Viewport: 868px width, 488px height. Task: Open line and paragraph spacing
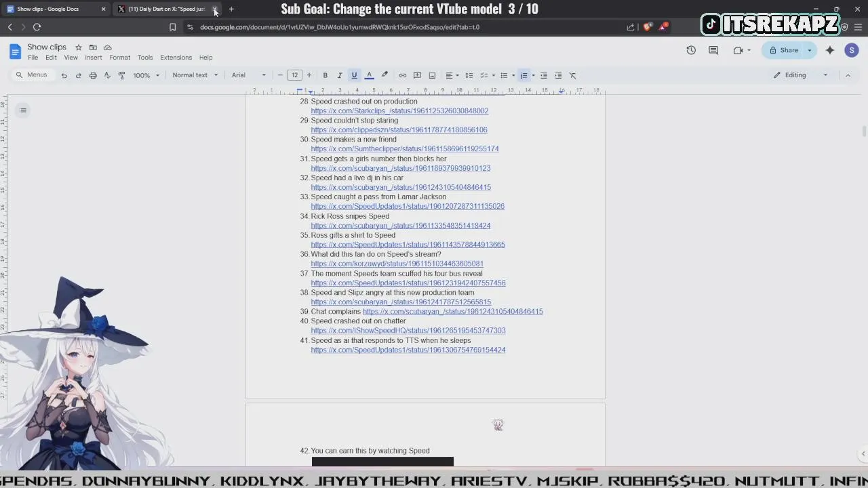click(469, 75)
